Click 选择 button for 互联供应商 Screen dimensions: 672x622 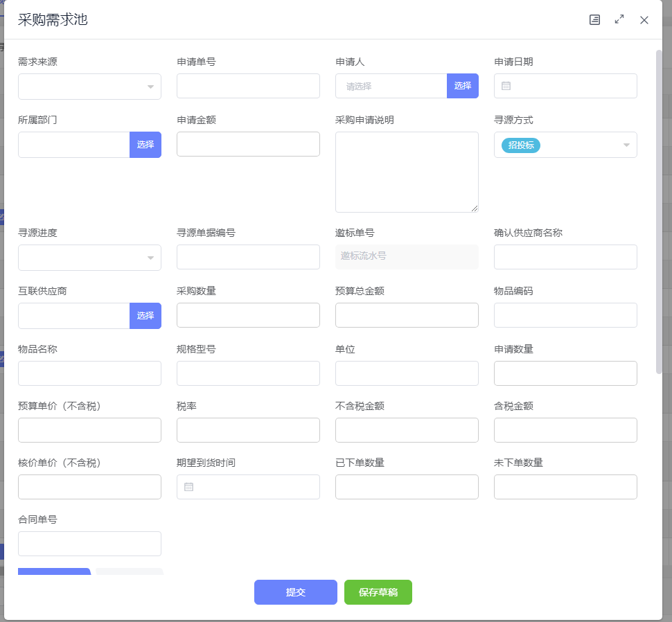[x=145, y=316]
